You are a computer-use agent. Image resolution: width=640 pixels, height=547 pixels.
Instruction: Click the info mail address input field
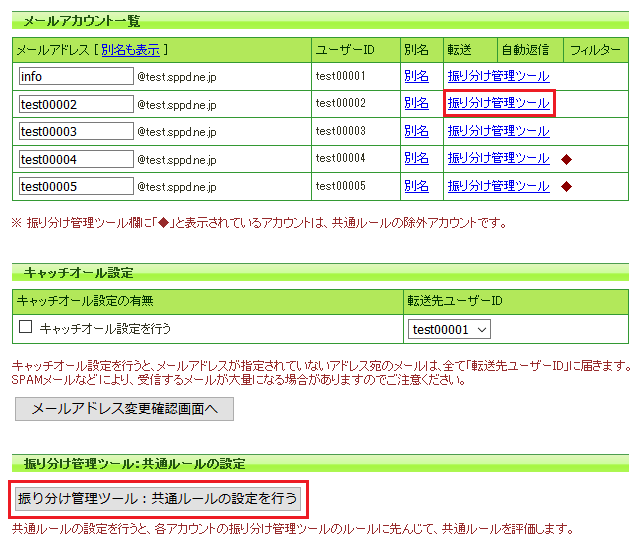tap(76, 76)
